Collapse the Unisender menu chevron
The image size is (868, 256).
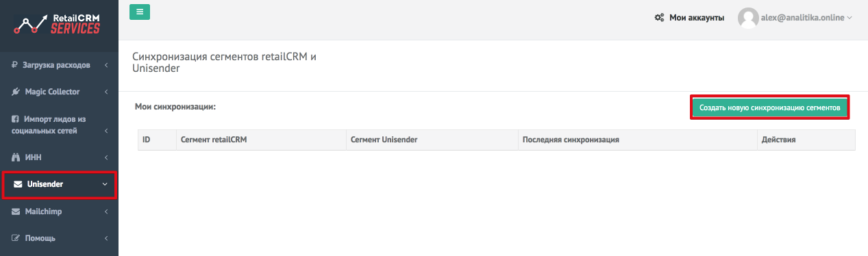click(x=105, y=185)
